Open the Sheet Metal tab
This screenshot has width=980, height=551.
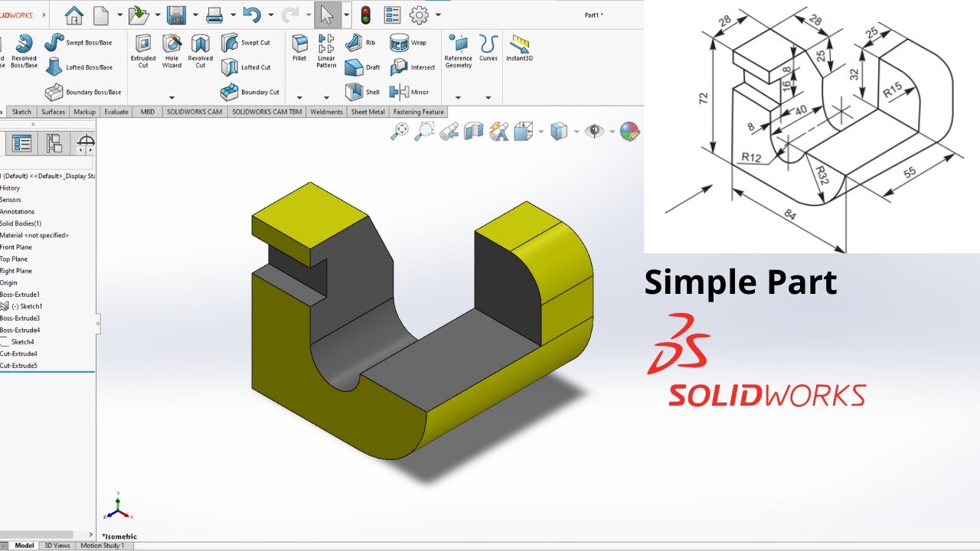pyautogui.click(x=368, y=112)
